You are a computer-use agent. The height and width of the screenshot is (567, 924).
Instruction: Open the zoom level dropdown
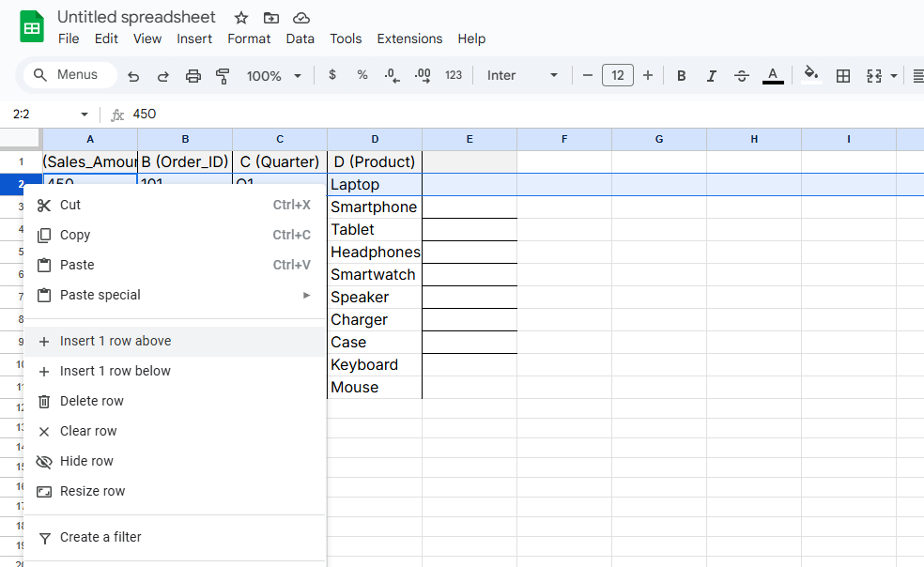point(273,76)
